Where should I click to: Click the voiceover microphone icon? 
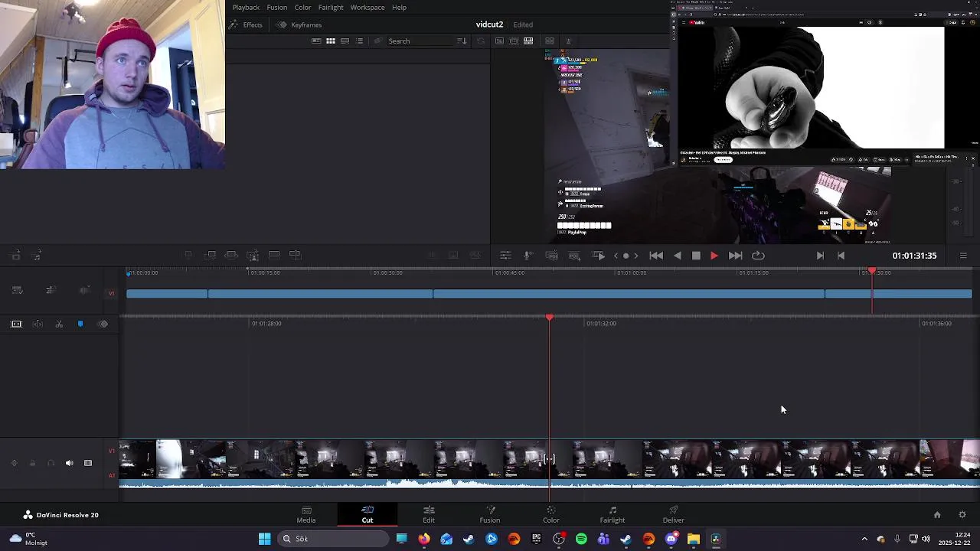pos(528,256)
